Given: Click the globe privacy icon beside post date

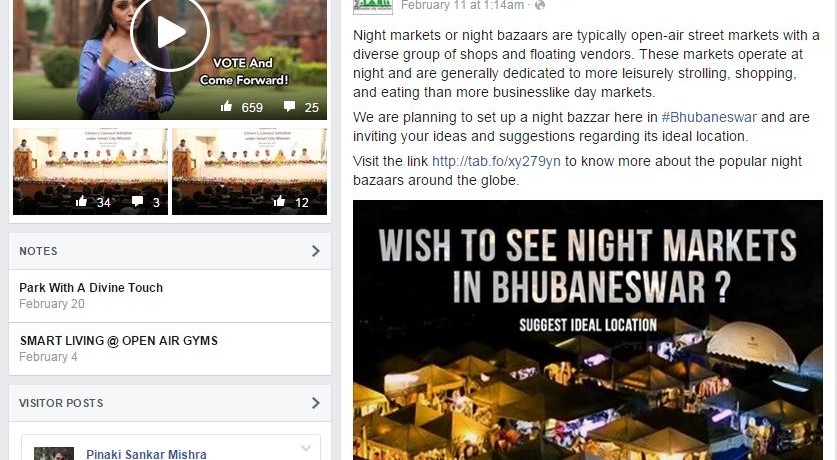Looking at the screenshot, I should point(540,5).
